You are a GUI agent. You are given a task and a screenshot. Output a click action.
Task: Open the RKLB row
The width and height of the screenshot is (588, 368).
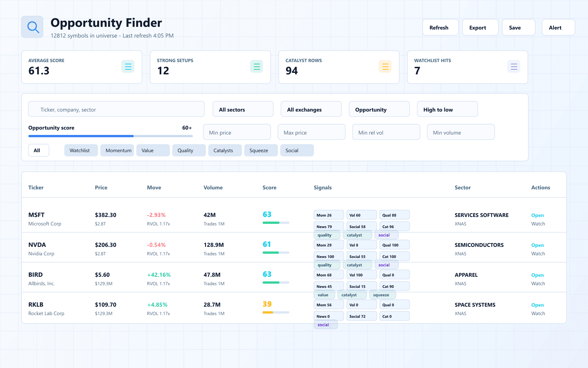tap(537, 305)
